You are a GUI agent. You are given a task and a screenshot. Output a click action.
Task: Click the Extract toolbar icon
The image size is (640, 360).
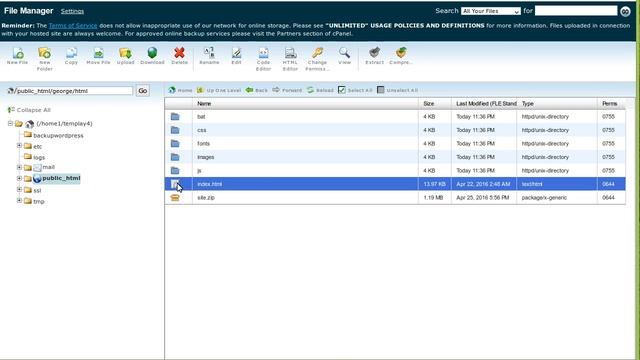[x=374, y=56]
